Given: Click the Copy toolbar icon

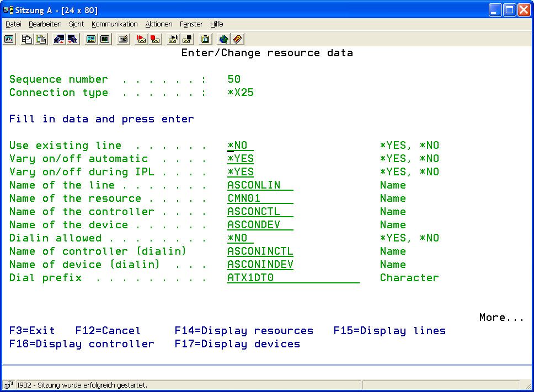Looking at the screenshot, I should 27,39.
